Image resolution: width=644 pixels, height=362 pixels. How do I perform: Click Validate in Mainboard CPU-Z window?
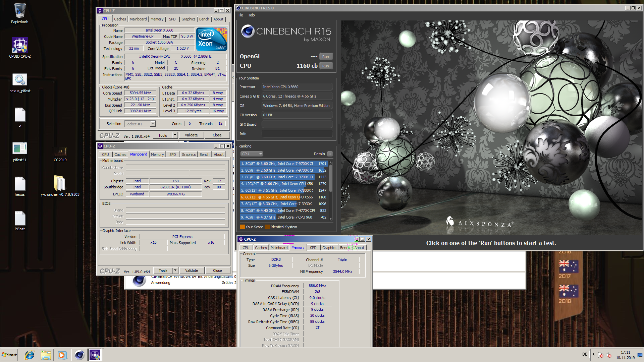coord(192,270)
